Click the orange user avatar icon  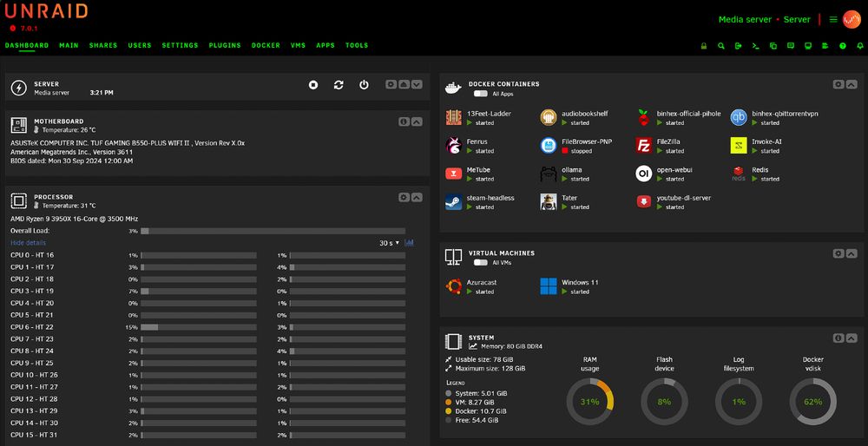coord(852,19)
